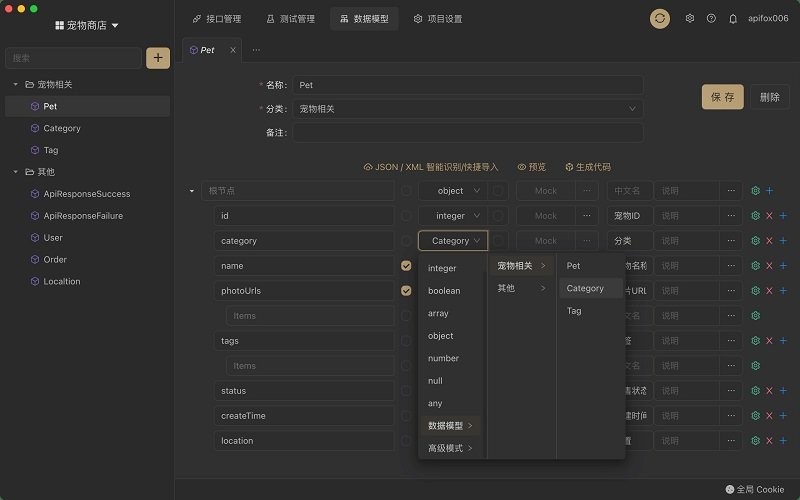Close the Pet tab

coord(233,49)
